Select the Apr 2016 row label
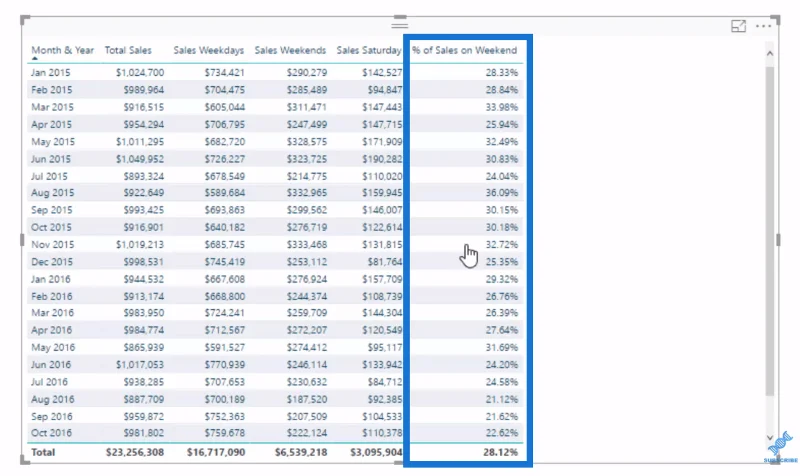The image size is (800, 476). pyautogui.click(x=52, y=330)
